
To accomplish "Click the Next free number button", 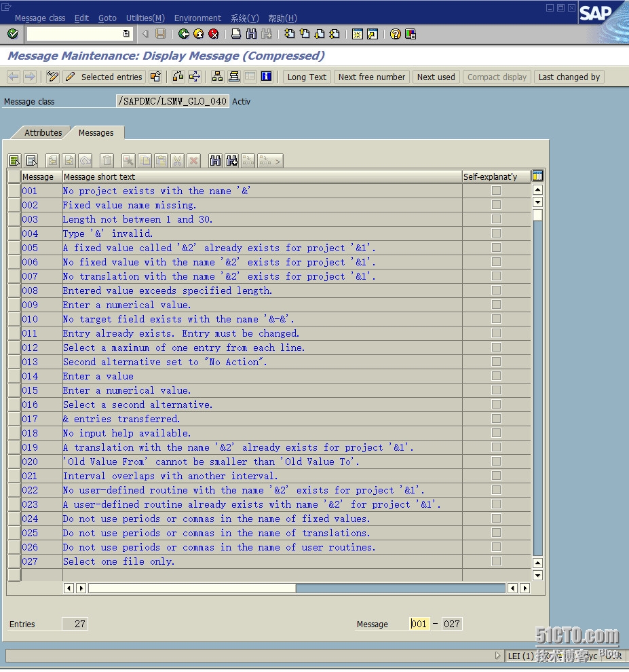I will click(x=371, y=77).
